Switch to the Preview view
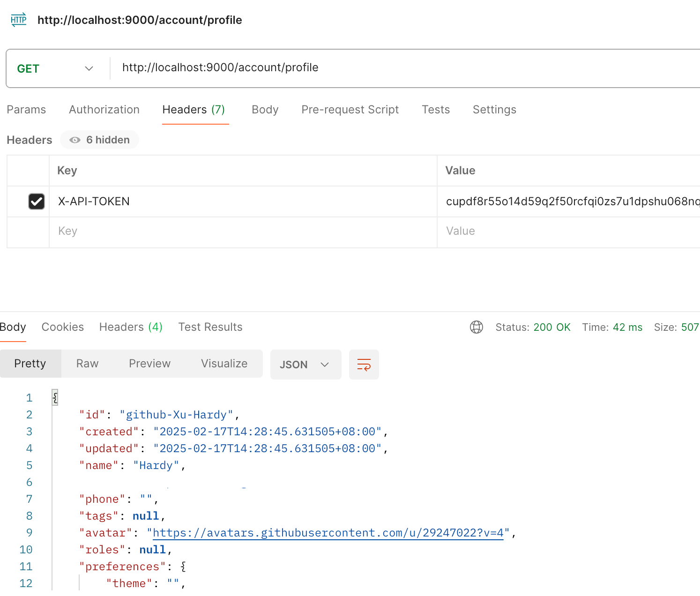The width and height of the screenshot is (700, 596). pyautogui.click(x=150, y=364)
